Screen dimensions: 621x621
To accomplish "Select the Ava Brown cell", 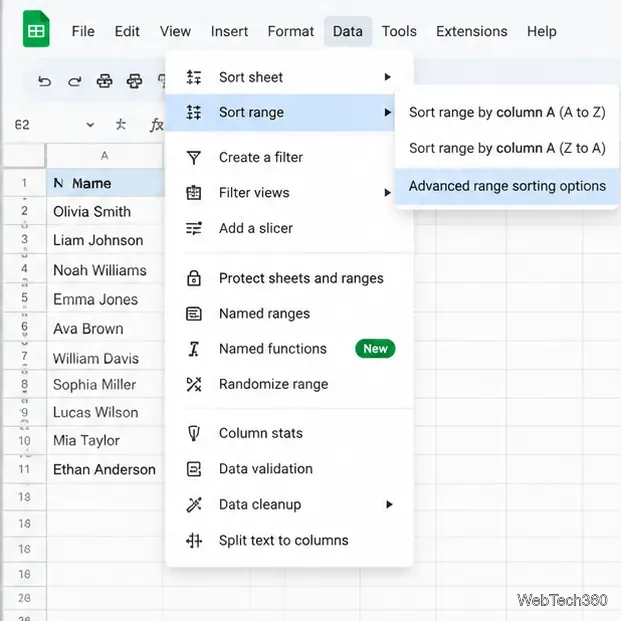I will [105, 329].
